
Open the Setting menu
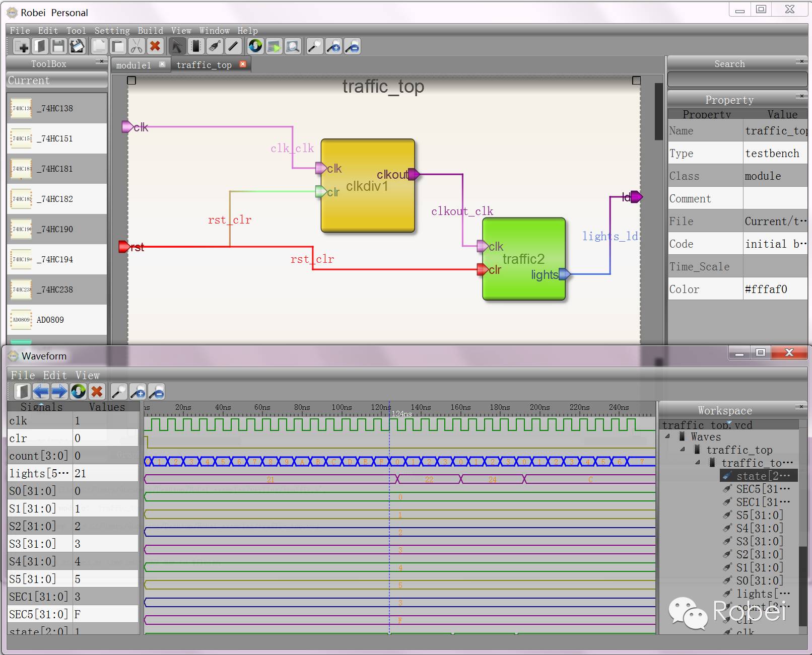112,31
